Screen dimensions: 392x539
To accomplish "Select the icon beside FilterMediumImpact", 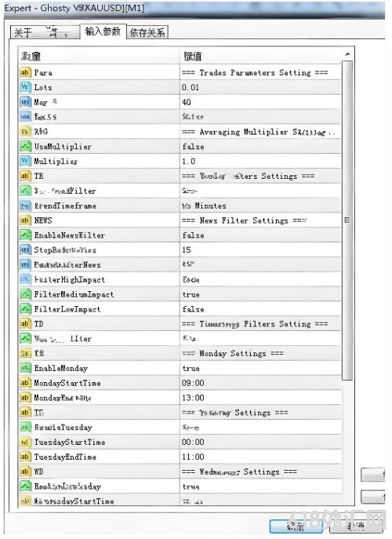I will coord(25,294).
